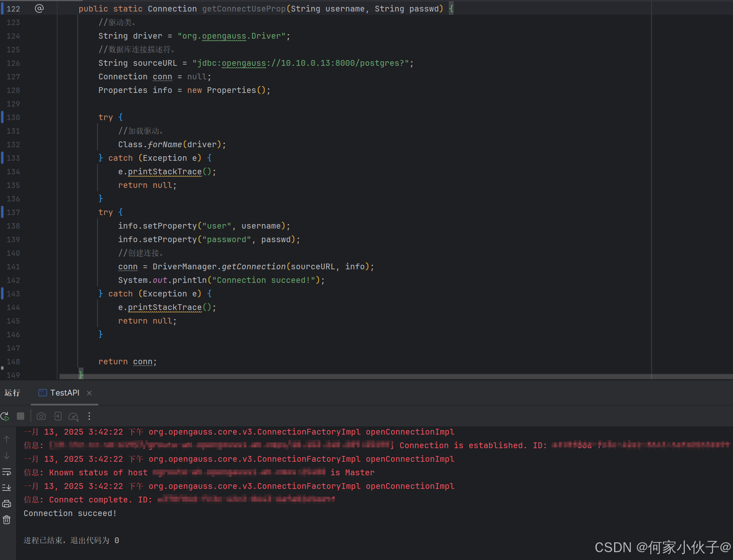Image resolution: width=733 pixels, height=560 pixels.
Task: Open the profiler gauge dropdown
Action: click(x=73, y=416)
